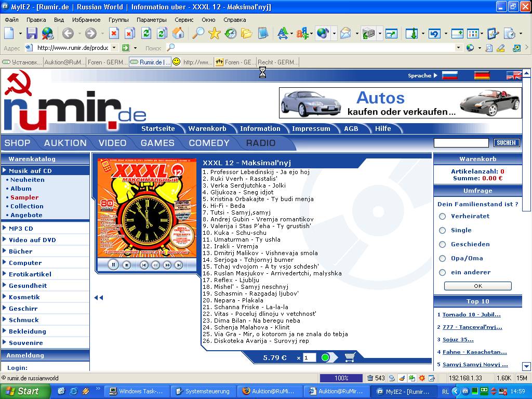
Task: Select the 'ein anderer' poll option
Action: tap(443, 272)
